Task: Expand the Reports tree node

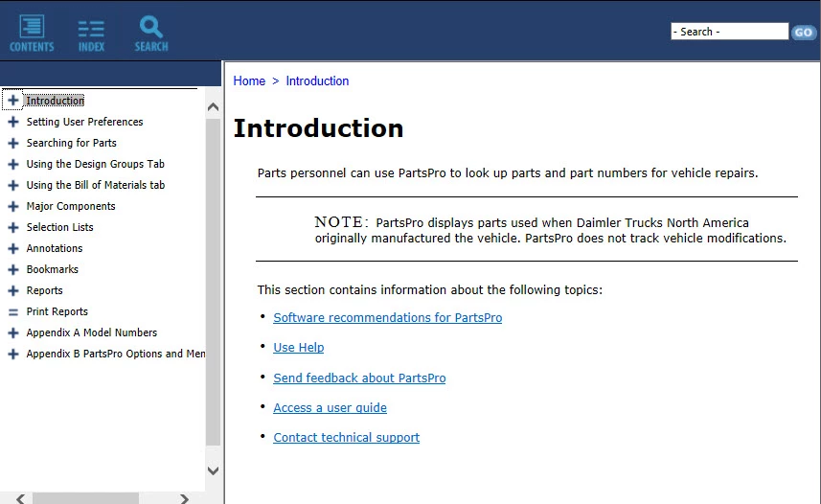Action: pyautogui.click(x=13, y=290)
